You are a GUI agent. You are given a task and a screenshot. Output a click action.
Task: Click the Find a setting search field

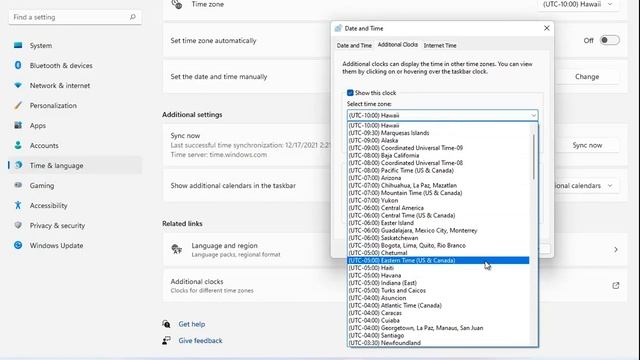[x=75, y=17]
